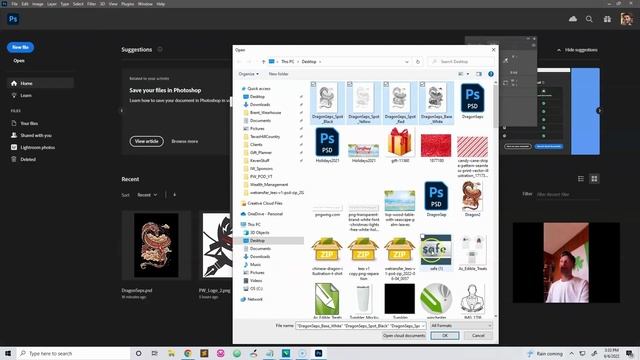Viewport: 640px width, 360px height.
Task: Collapse suggestions with Hide suggestions chevron
Action: tap(558, 50)
